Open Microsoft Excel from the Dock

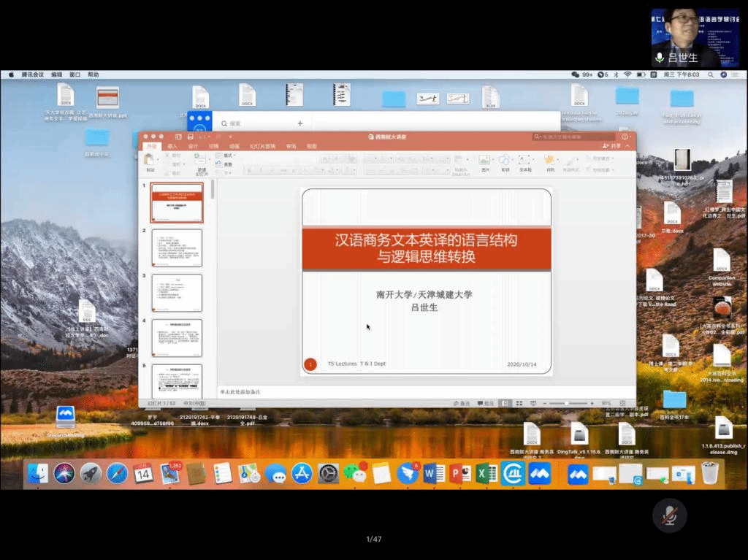pyautogui.click(x=486, y=473)
